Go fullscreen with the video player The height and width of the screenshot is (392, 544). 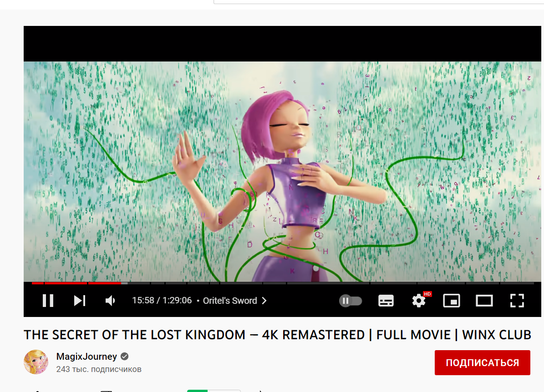[517, 301]
